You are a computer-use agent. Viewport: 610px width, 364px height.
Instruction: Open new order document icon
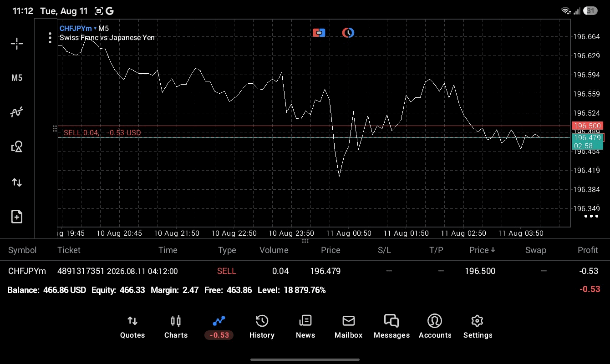(17, 217)
